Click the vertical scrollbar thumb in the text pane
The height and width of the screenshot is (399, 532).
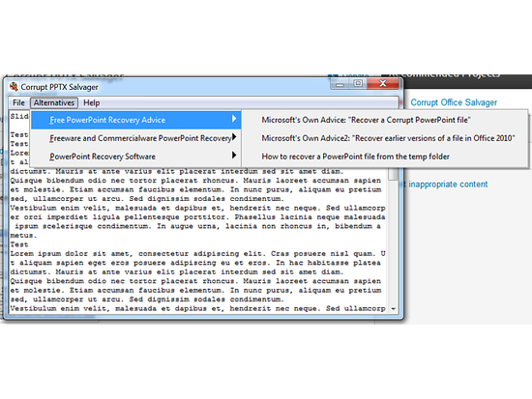click(394, 174)
